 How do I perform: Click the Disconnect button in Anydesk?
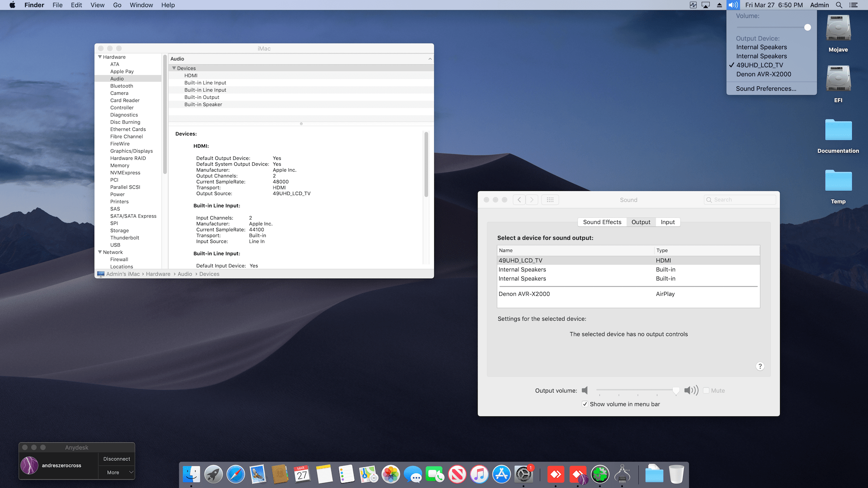(117, 459)
